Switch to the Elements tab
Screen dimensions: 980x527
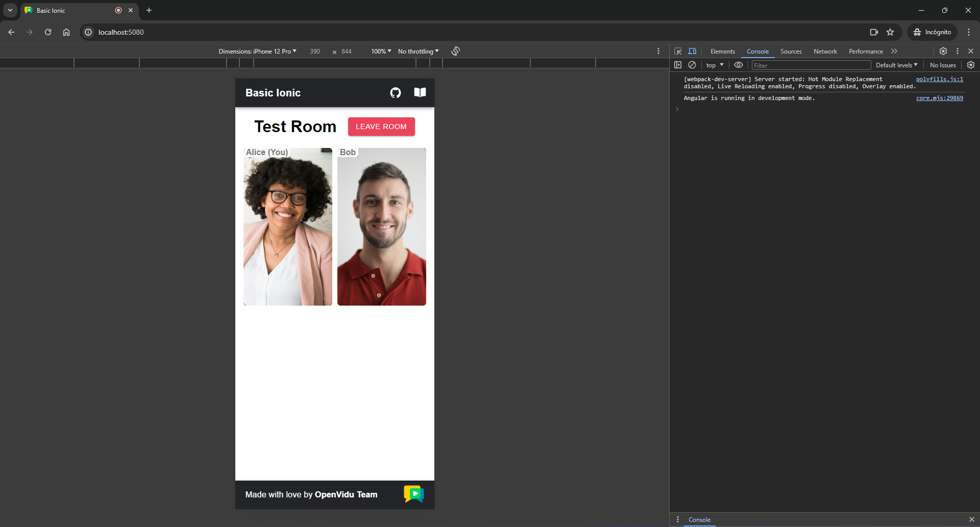tap(722, 51)
